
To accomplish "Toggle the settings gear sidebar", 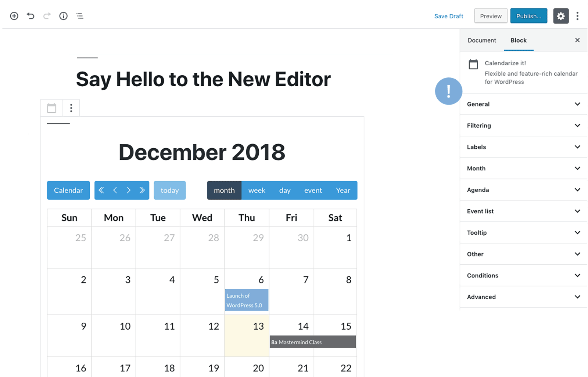I will (560, 16).
